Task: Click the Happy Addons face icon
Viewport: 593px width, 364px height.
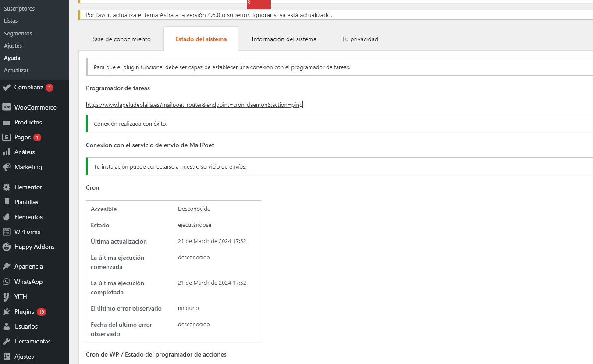Action: tap(7, 247)
